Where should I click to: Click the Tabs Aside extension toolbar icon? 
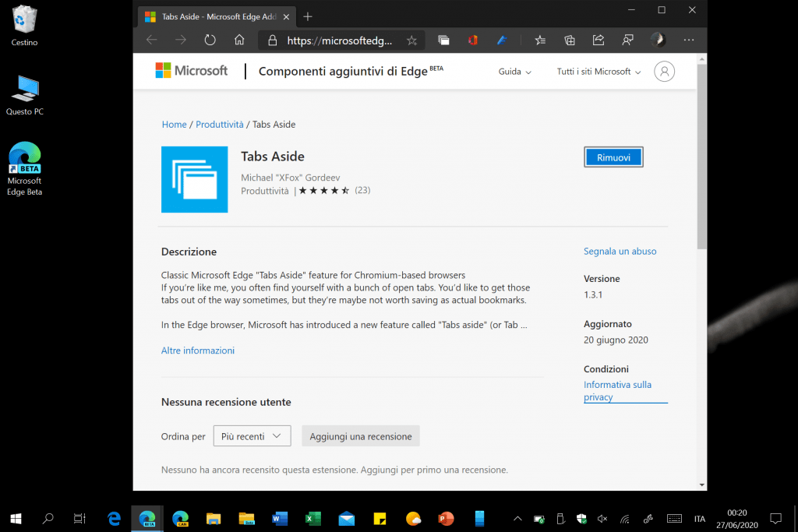click(x=443, y=40)
